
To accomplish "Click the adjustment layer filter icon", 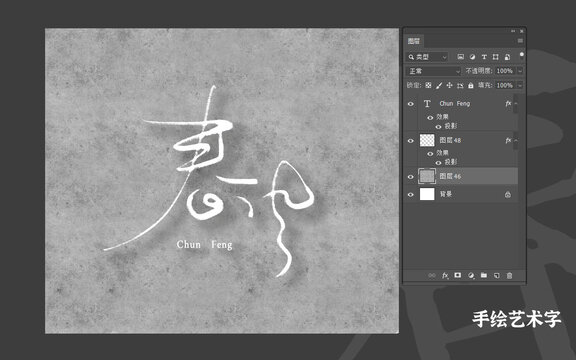I will (472, 57).
